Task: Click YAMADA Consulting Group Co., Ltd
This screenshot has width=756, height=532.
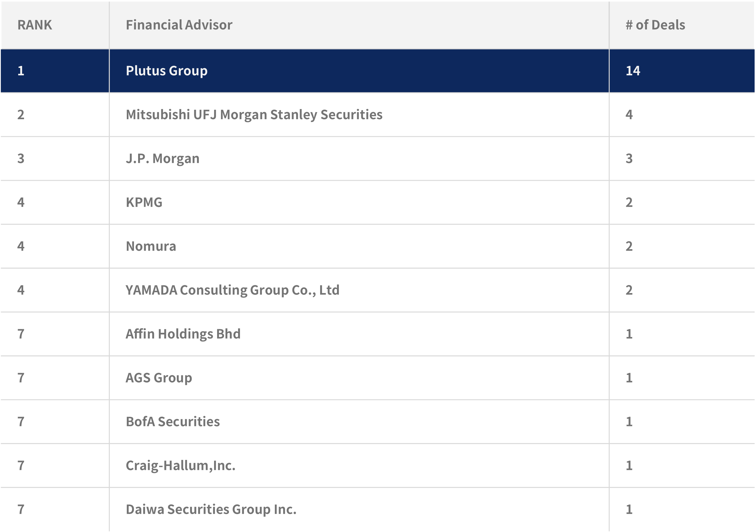Action: (232, 290)
